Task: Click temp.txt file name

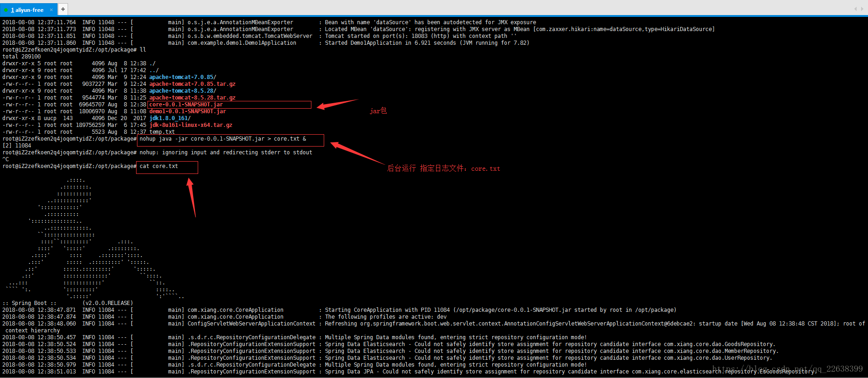Action: tap(162, 132)
